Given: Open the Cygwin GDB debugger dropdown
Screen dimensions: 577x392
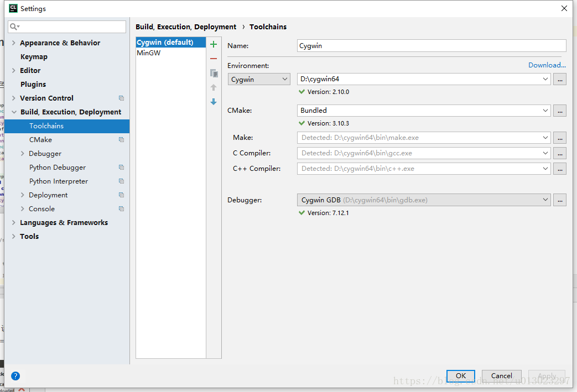Looking at the screenshot, I should tap(424, 200).
